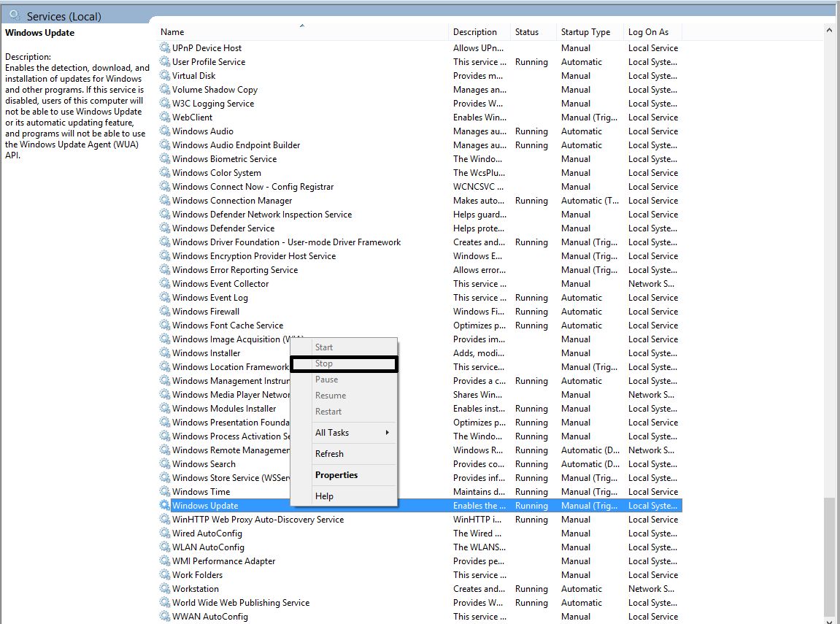Sort by the Description column header

(x=479, y=31)
